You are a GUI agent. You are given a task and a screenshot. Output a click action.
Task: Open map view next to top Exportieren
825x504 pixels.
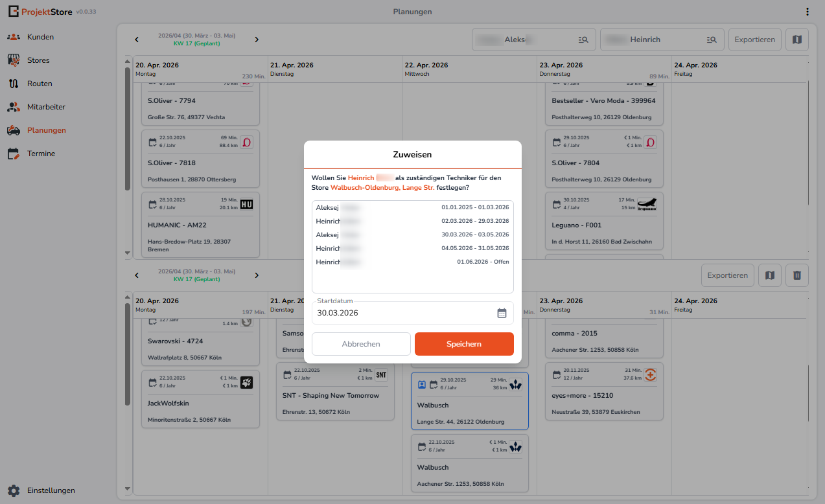coord(797,40)
